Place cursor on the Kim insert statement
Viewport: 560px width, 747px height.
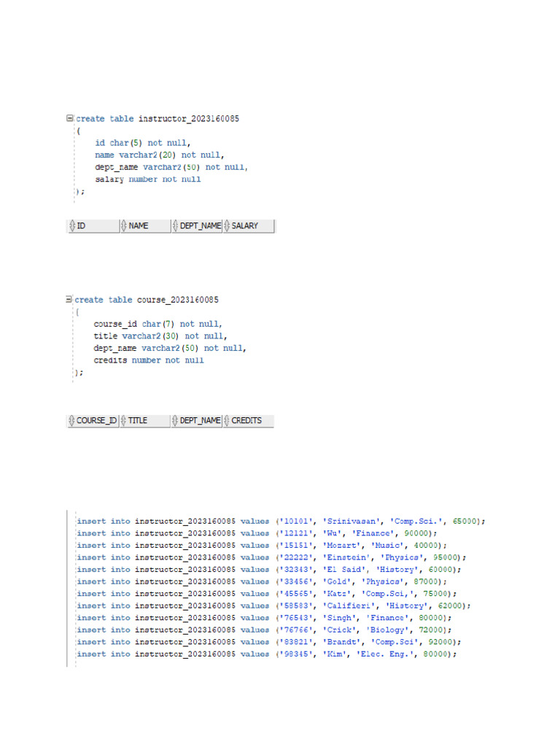click(x=267, y=654)
